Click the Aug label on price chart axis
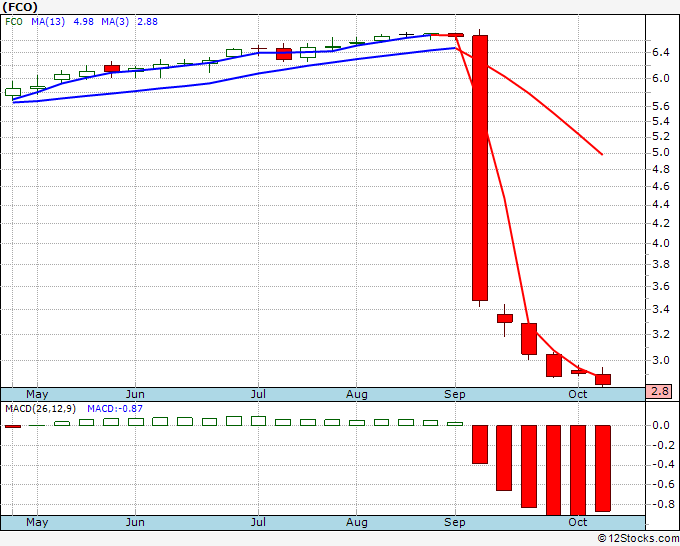Image resolution: width=680 pixels, height=546 pixels. click(356, 394)
